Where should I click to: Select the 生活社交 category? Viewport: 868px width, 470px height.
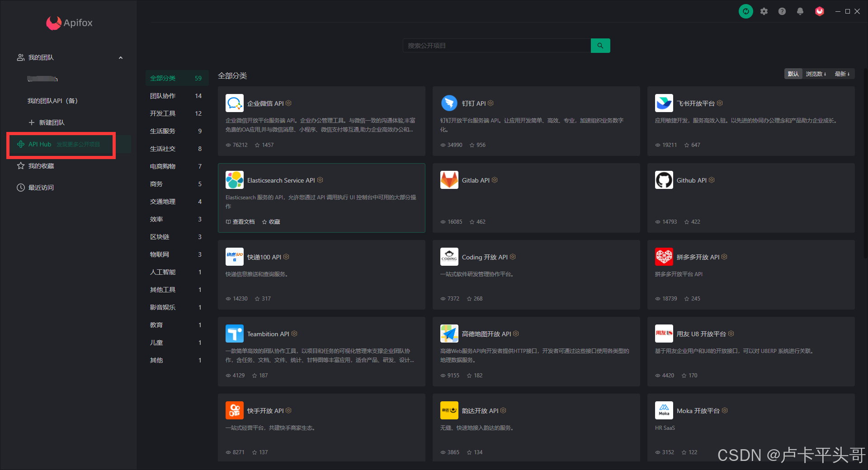click(x=177, y=149)
